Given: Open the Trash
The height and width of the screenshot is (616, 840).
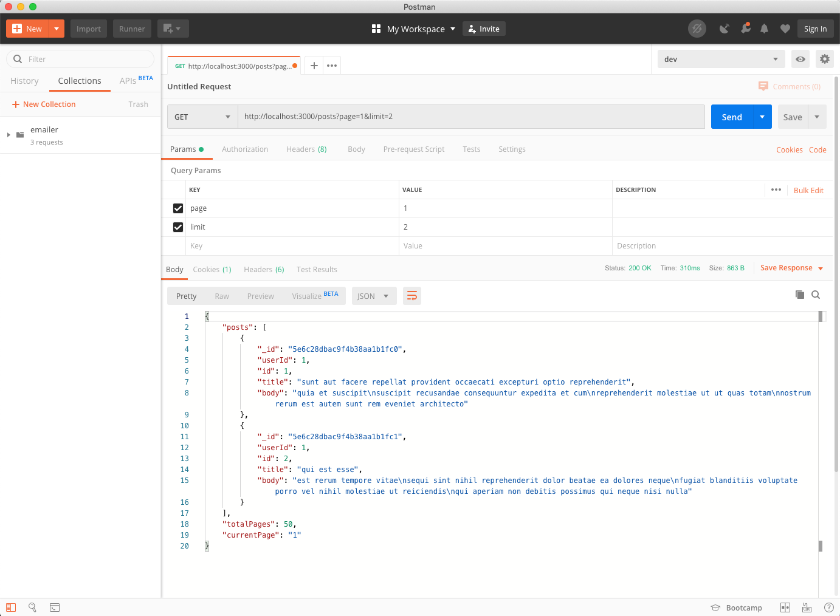Looking at the screenshot, I should (x=138, y=104).
